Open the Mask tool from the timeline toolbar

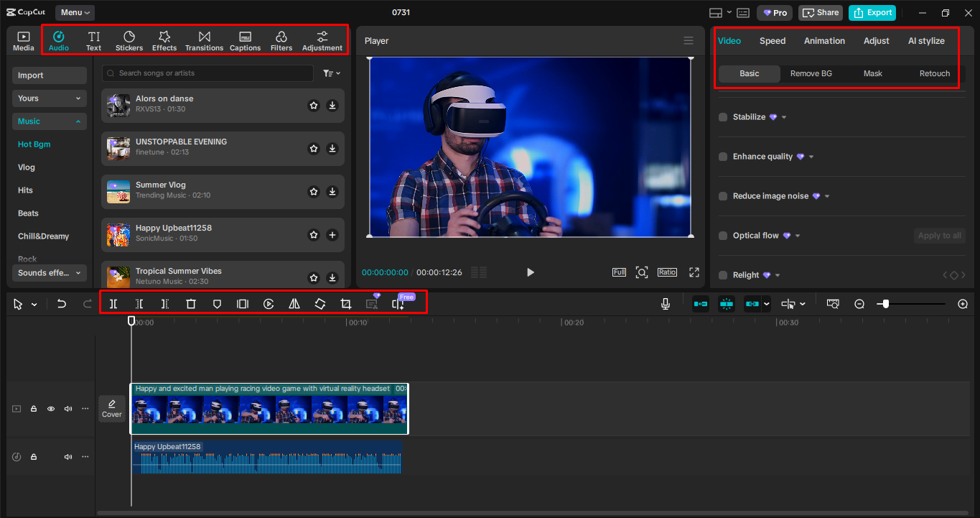[216, 303]
